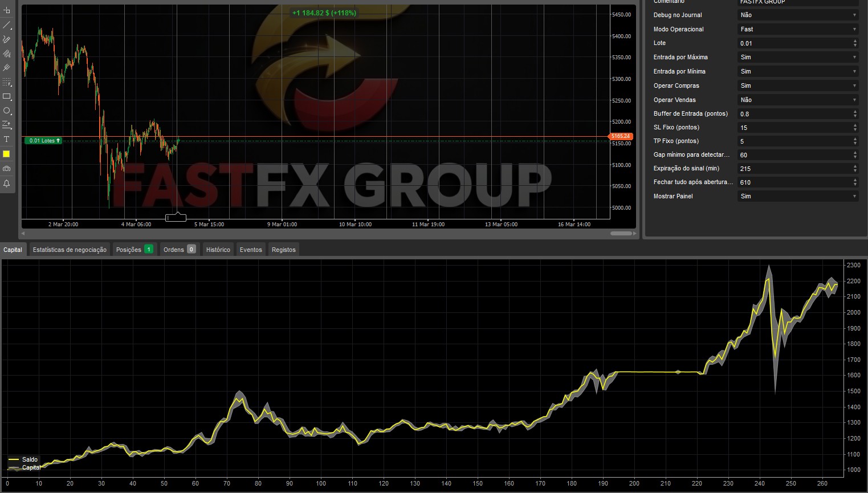Pick the Freehand drawing tool
Viewport: 868px width, 493px height.
(7, 39)
